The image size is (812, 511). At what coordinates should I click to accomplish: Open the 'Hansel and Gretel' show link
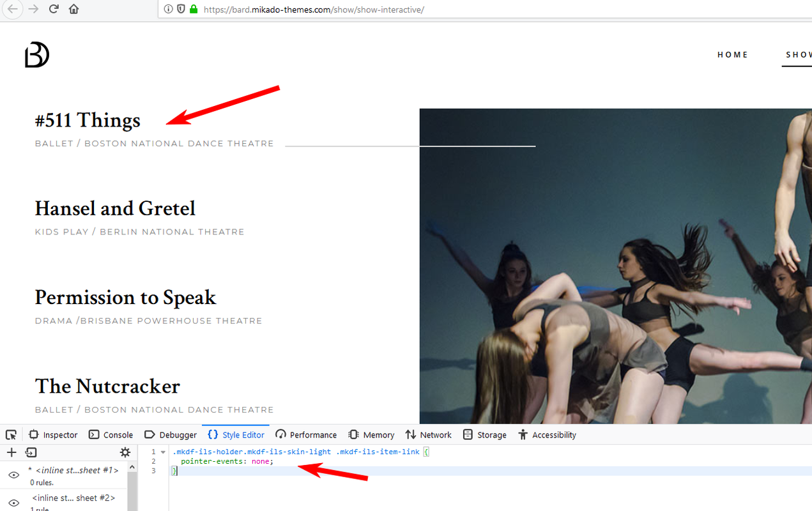115,208
